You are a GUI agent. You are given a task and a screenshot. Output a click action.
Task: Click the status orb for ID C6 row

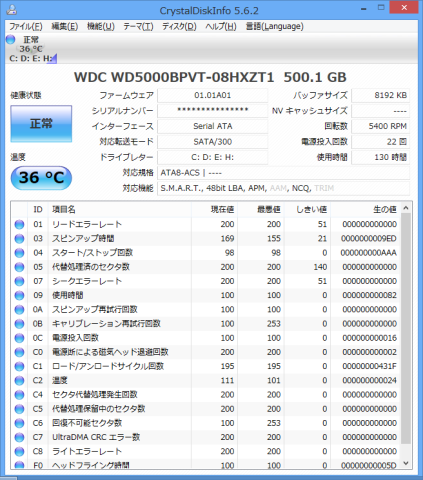tap(19, 423)
